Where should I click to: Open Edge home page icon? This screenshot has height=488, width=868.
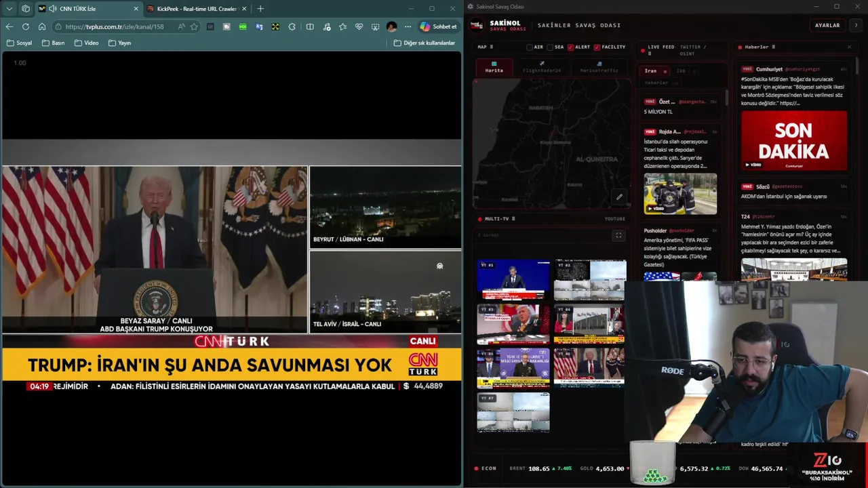click(x=42, y=26)
